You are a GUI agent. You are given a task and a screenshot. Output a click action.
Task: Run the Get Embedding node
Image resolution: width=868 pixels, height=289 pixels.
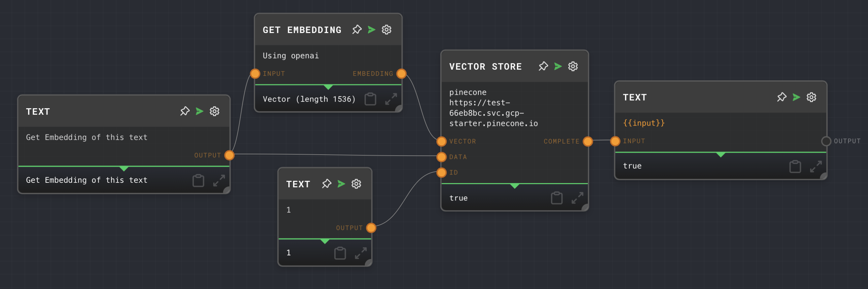pyautogui.click(x=372, y=30)
